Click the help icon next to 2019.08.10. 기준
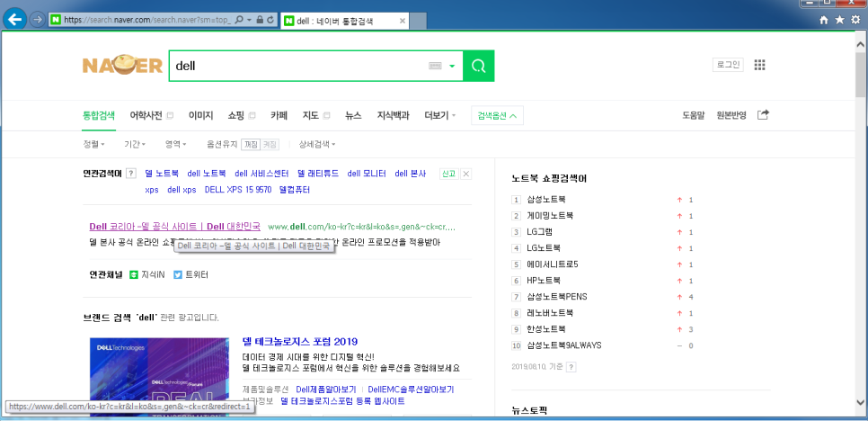 tap(571, 367)
